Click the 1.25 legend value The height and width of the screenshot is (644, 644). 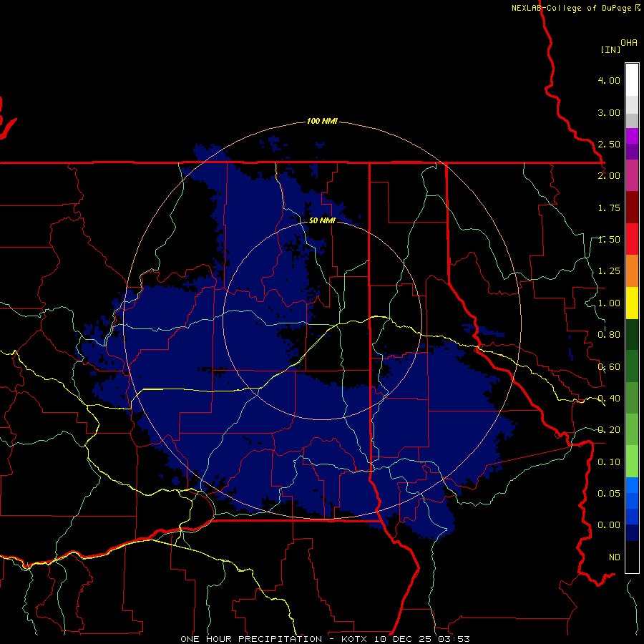coord(609,271)
